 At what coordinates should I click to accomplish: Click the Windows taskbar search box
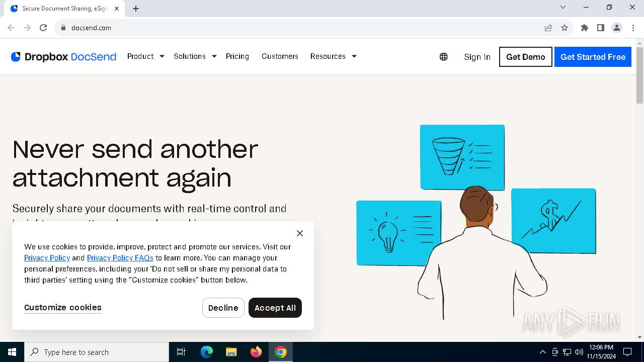click(x=97, y=352)
